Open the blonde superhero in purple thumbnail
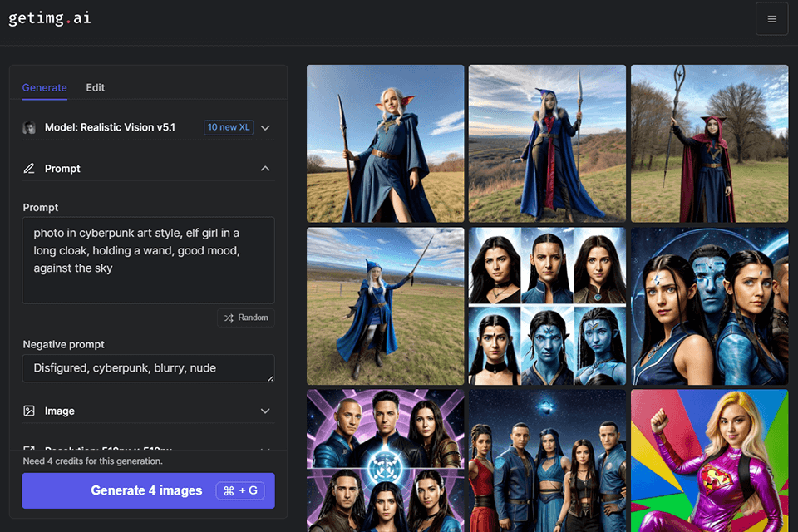This screenshot has height=532, width=798. click(x=709, y=461)
